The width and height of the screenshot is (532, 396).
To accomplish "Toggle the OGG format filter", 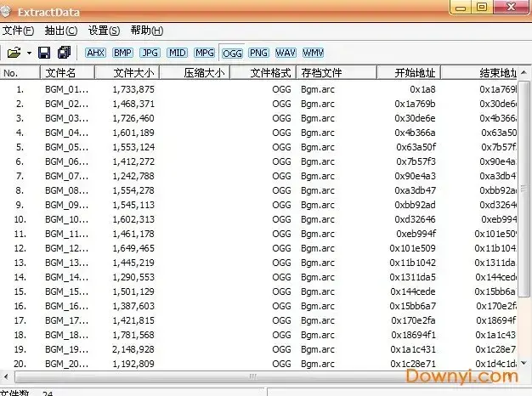I will pyautogui.click(x=232, y=54).
